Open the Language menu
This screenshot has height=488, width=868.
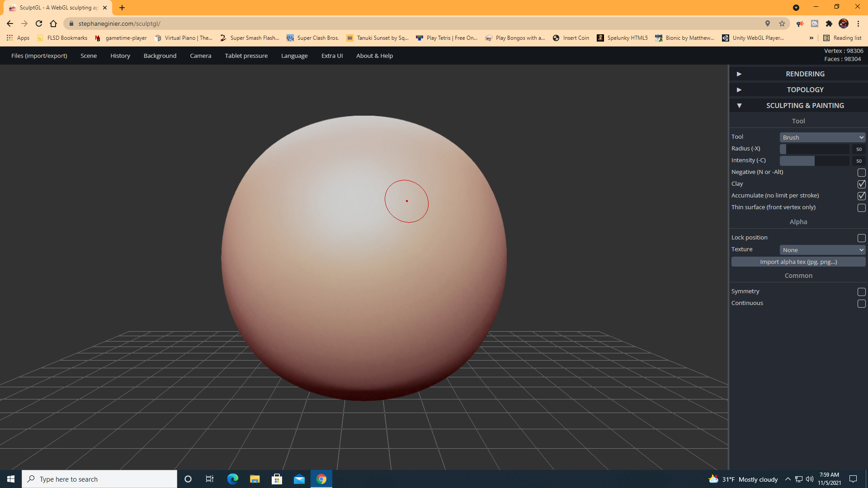pyautogui.click(x=294, y=56)
